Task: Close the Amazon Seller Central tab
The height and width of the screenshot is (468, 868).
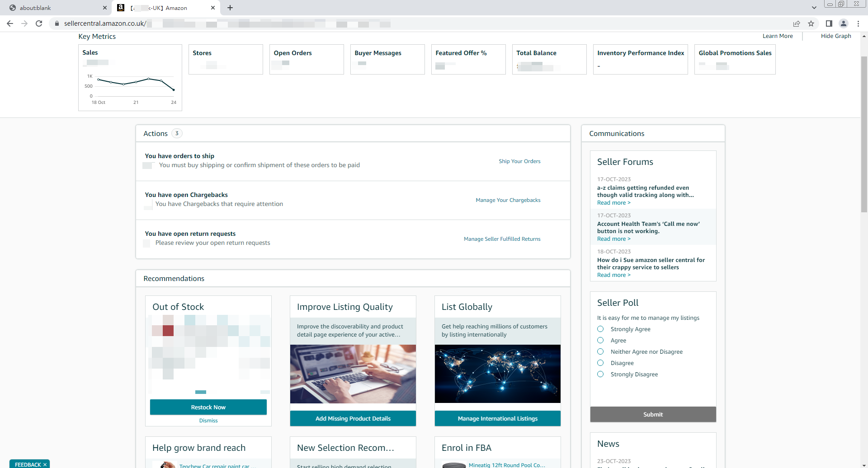Action: click(213, 8)
